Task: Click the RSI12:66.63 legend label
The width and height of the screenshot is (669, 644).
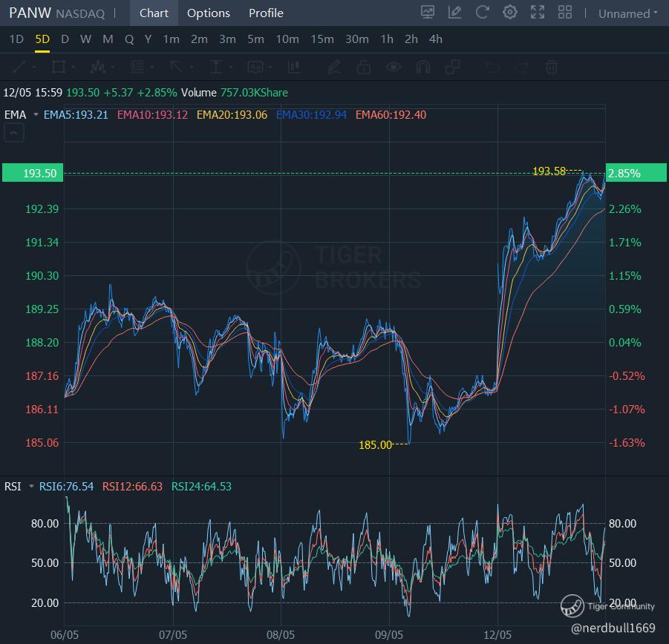Action: (132, 486)
